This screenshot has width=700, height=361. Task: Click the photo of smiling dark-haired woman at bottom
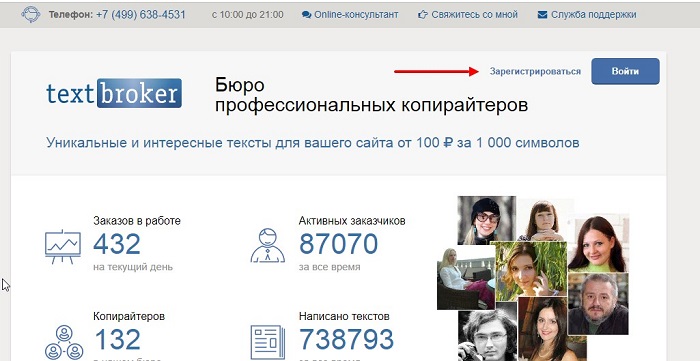click(x=553, y=329)
